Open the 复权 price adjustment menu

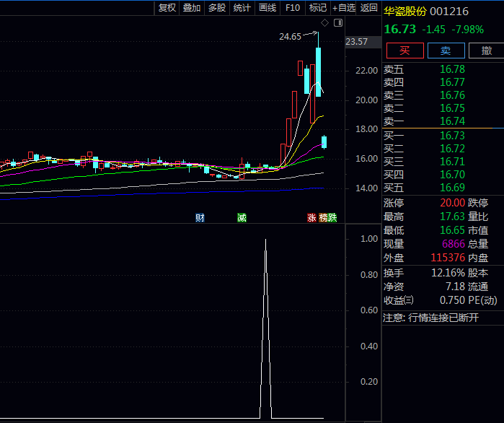click(167, 8)
